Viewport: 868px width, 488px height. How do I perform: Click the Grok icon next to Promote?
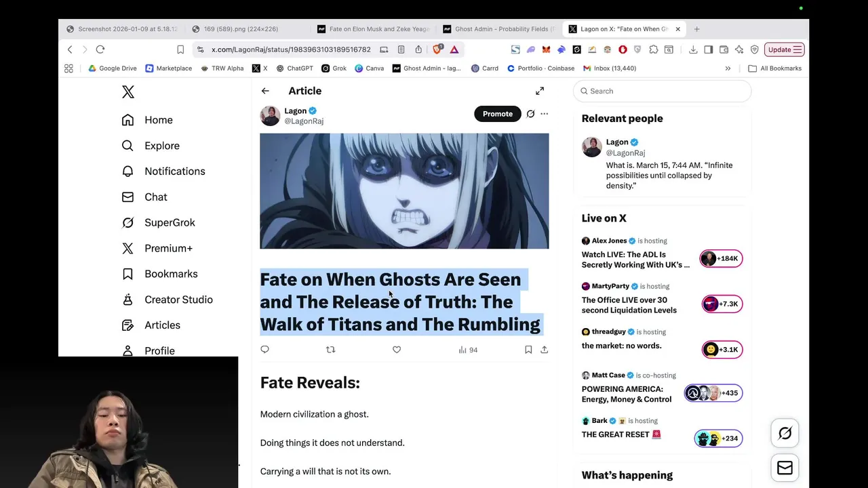pos(530,114)
